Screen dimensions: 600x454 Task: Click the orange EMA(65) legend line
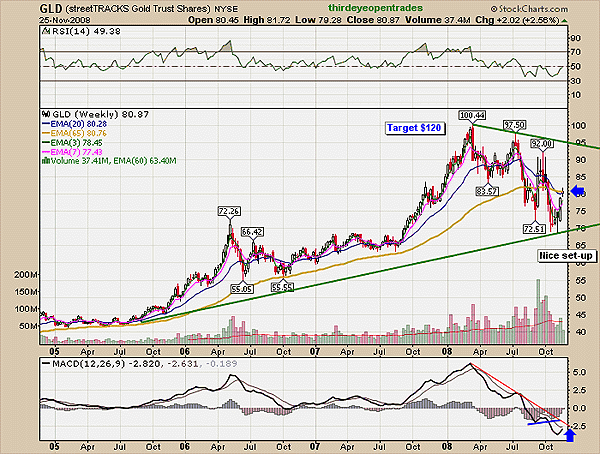pos(46,133)
